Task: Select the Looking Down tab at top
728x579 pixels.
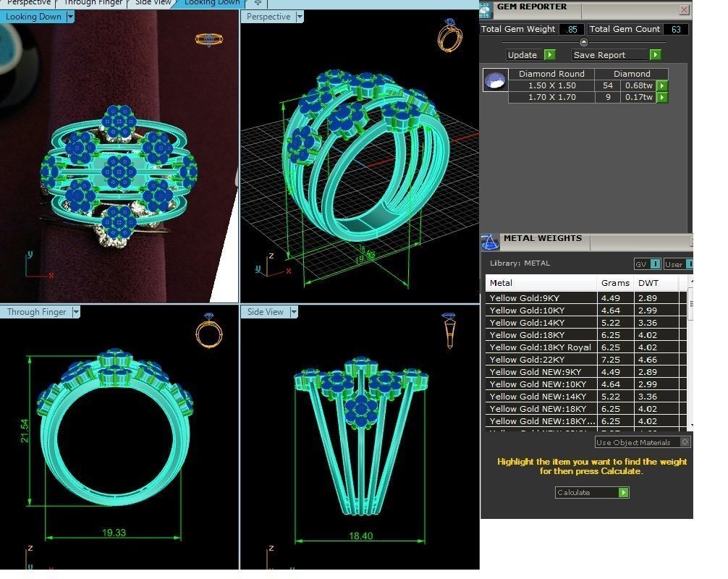Action: pos(212,3)
